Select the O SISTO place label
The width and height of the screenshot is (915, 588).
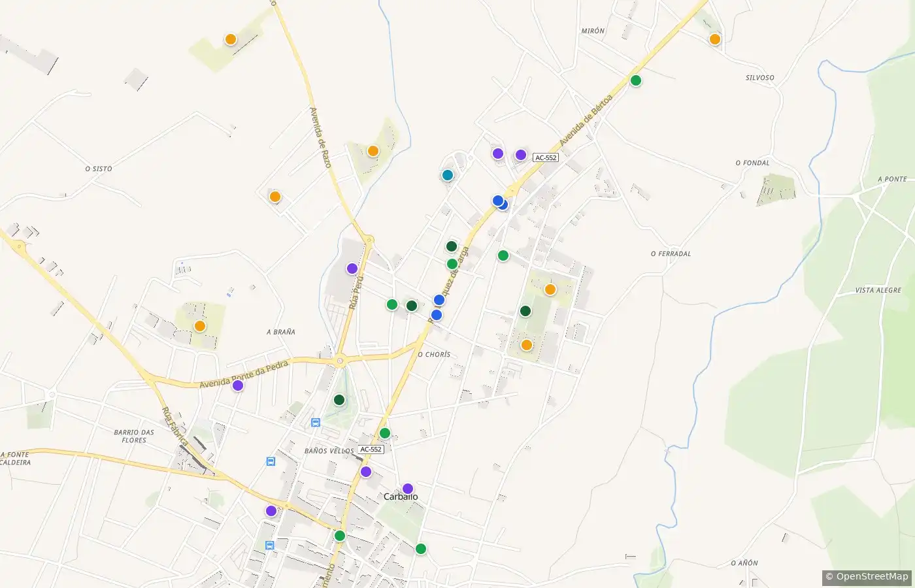pyautogui.click(x=99, y=169)
